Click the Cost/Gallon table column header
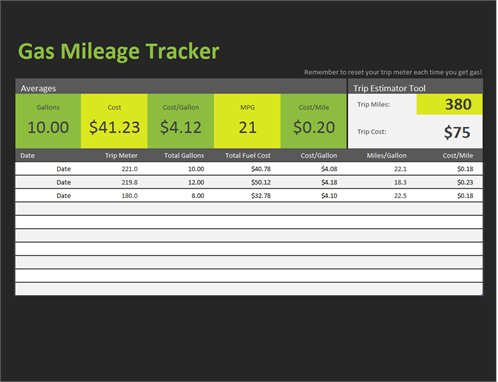The width and height of the screenshot is (498, 382). click(x=319, y=155)
